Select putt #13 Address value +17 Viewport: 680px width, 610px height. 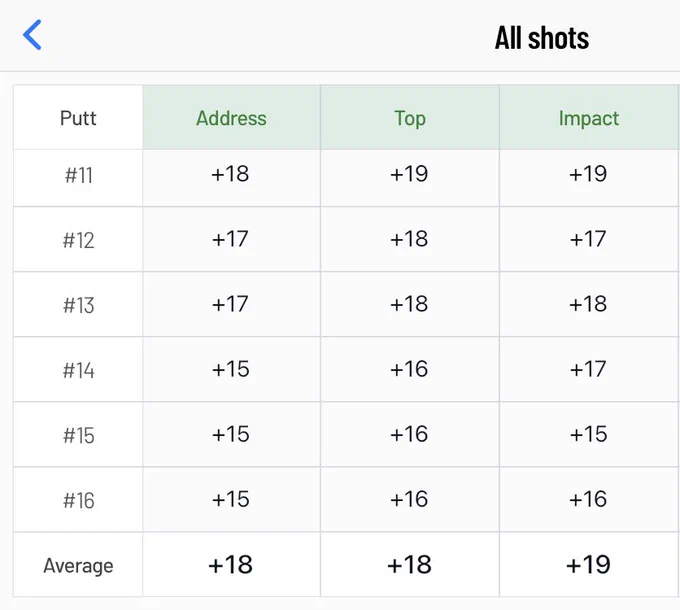point(230,304)
